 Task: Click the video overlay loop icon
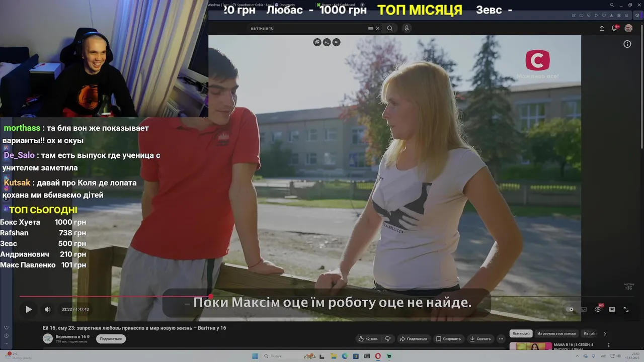(x=317, y=42)
